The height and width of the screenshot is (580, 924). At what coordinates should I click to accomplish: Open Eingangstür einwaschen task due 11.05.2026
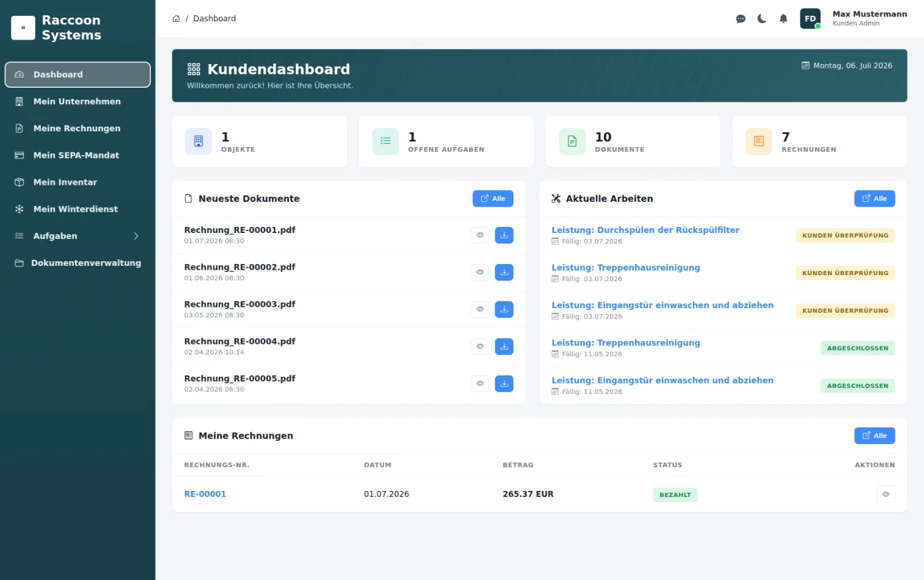[663, 381]
